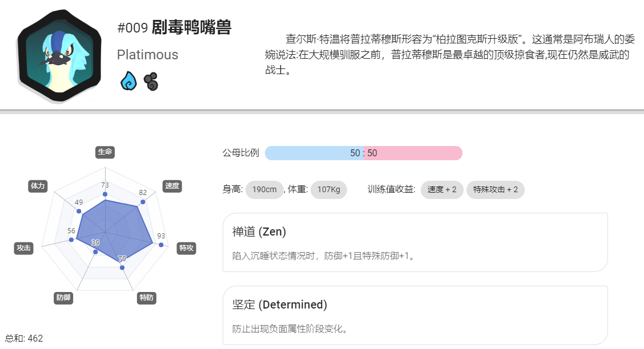The width and height of the screenshot is (644, 349).
Task: Select the 体力 radar chart label
Action: click(x=38, y=186)
